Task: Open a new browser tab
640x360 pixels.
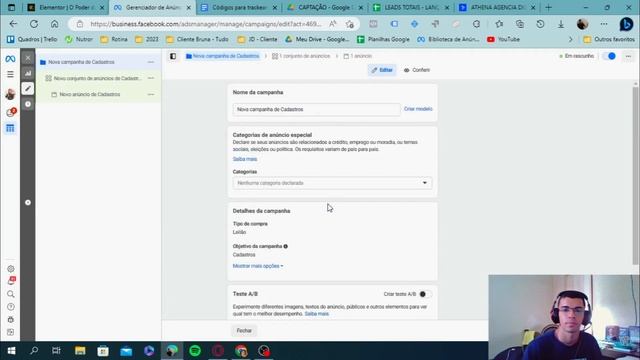Action: (549, 7)
